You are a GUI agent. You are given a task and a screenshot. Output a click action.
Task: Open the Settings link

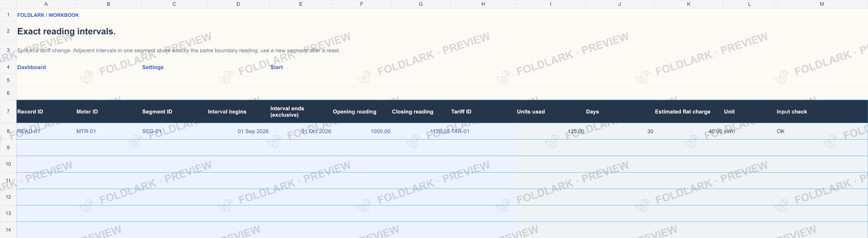(x=153, y=67)
